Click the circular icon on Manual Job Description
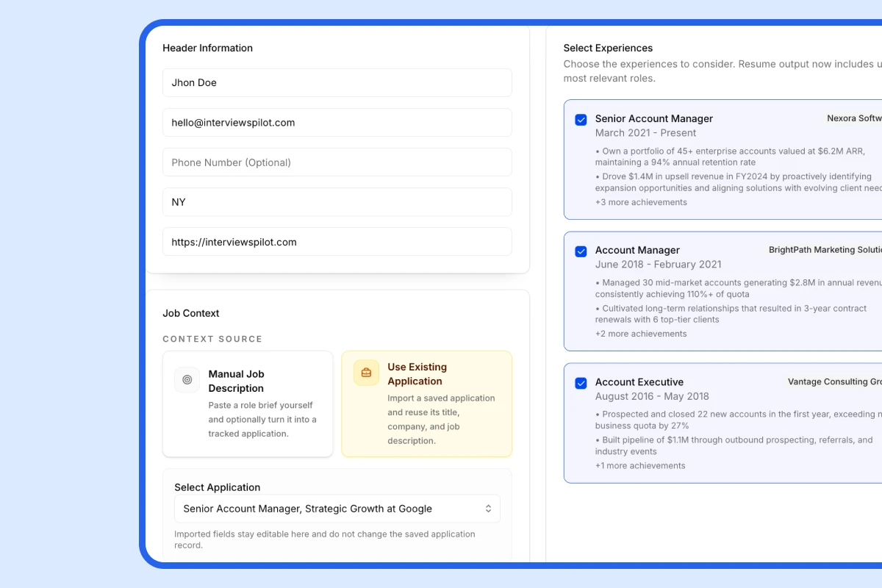 [x=187, y=379]
